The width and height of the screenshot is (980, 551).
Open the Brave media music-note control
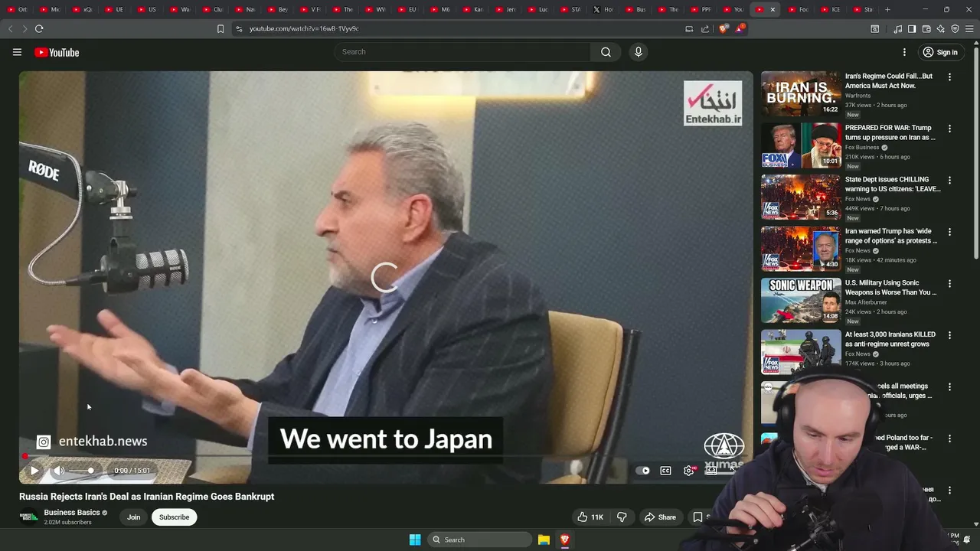tap(897, 28)
